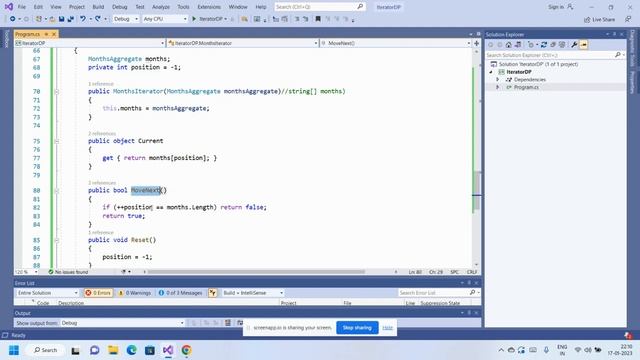Open File Explorer from the taskbar

tap(113, 350)
